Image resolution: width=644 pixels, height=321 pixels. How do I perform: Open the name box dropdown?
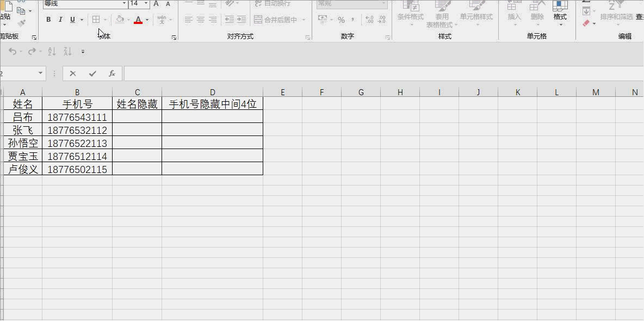40,73
